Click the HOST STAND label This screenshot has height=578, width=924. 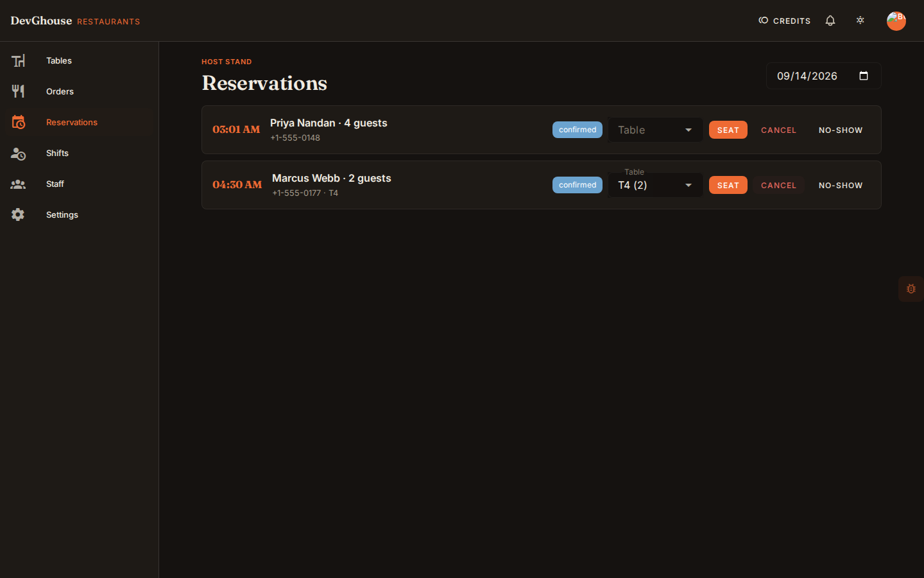pos(227,62)
